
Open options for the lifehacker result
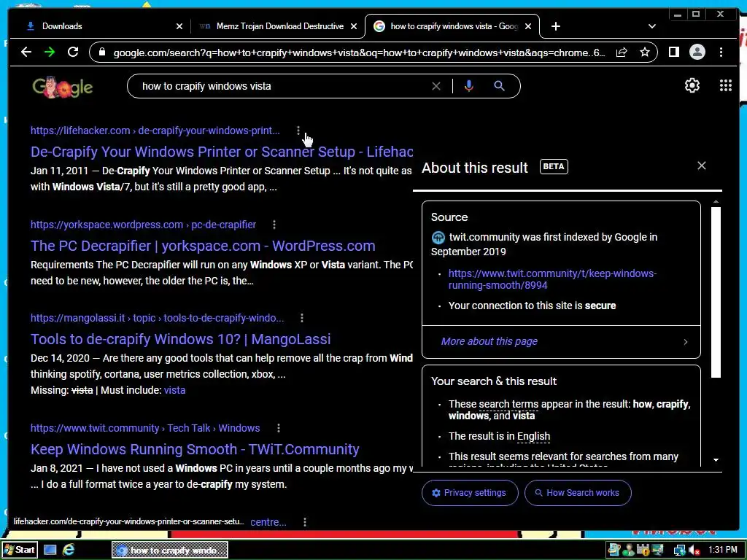click(298, 131)
